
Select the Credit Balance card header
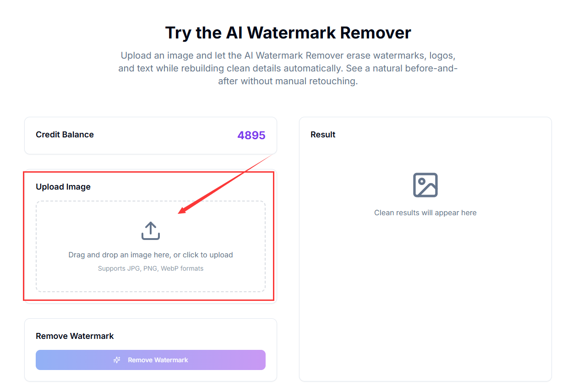click(x=65, y=135)
